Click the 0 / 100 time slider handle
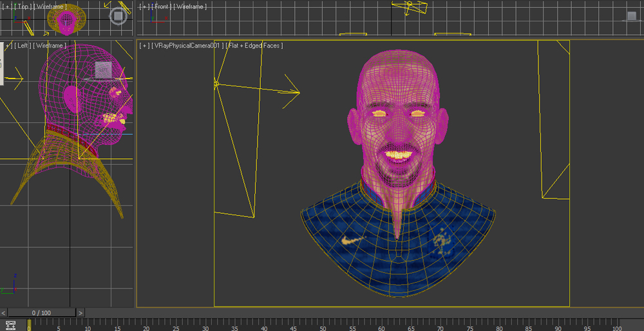Viewport: 644px width, 331px height. (41, 313)
